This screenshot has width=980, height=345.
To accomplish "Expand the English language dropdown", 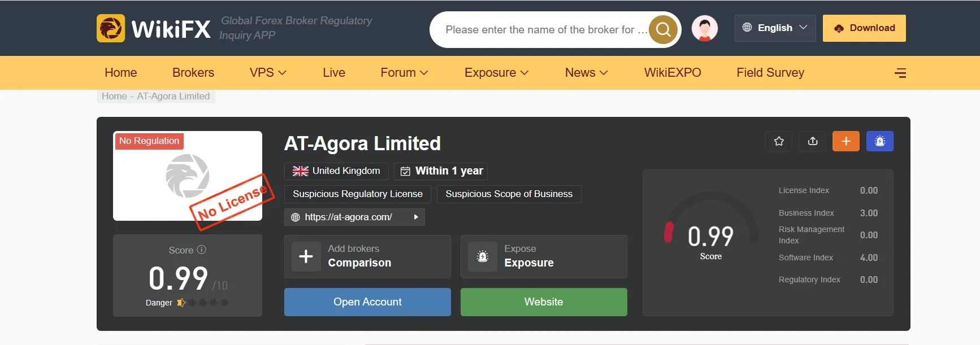I will coord(775,28).
